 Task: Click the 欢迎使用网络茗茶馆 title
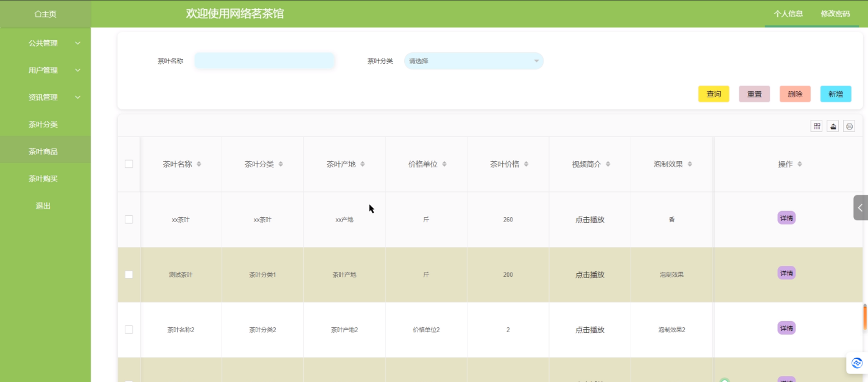[235, 13]
